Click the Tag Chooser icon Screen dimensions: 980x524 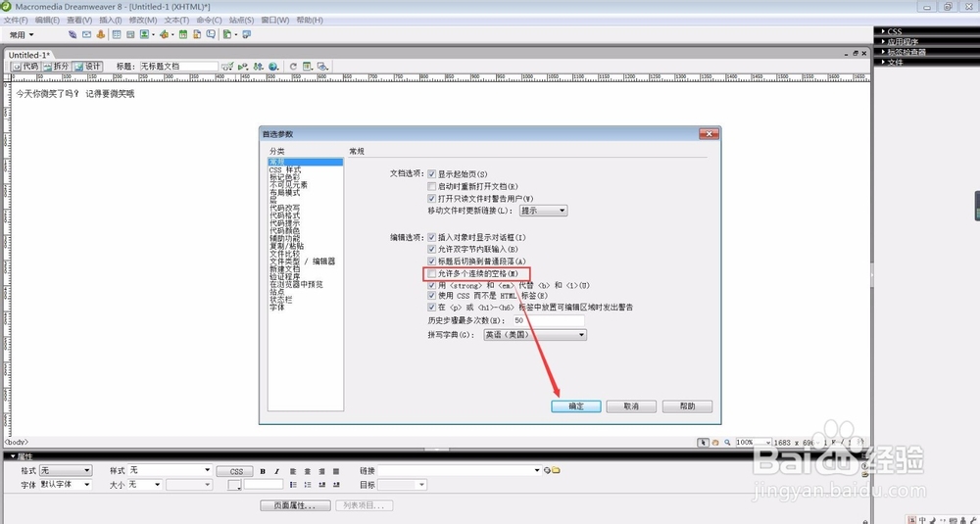coord(247,34)
